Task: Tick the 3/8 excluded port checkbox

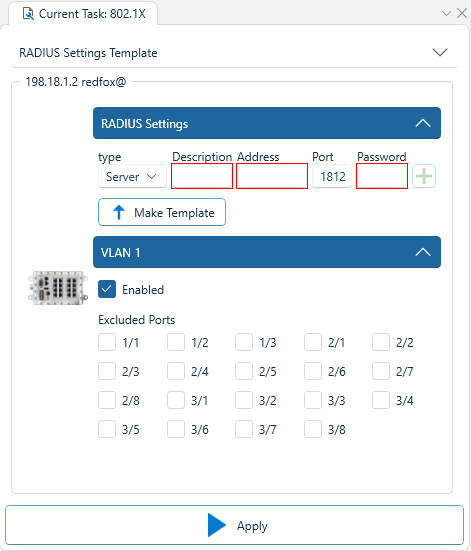Action: point(313,429)
